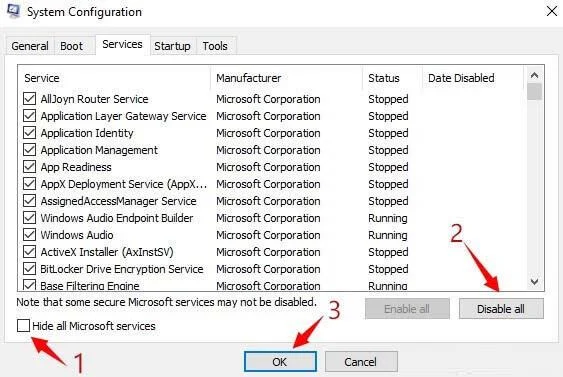563x377 pixels.
Task: Select the AssignedAccessManager Service row text
Action: pyautogui.click(x=118, y=201)
